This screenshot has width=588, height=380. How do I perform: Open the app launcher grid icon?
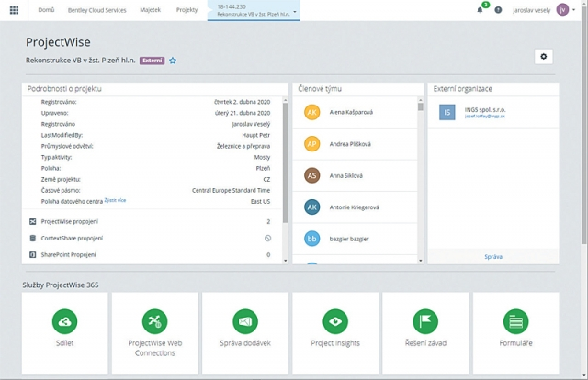tap(14, 10)
